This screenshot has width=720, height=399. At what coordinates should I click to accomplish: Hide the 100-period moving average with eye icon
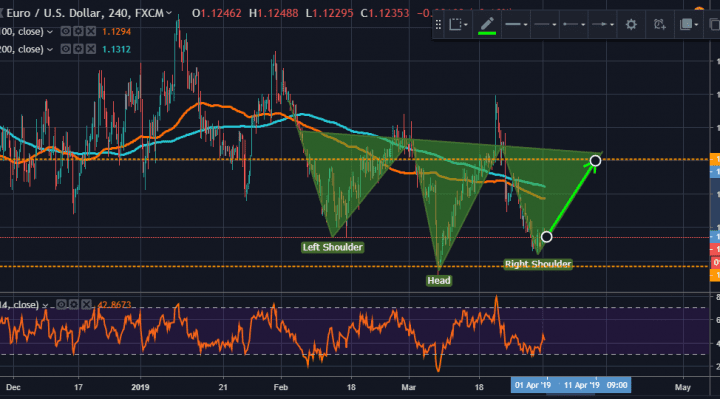66,31
